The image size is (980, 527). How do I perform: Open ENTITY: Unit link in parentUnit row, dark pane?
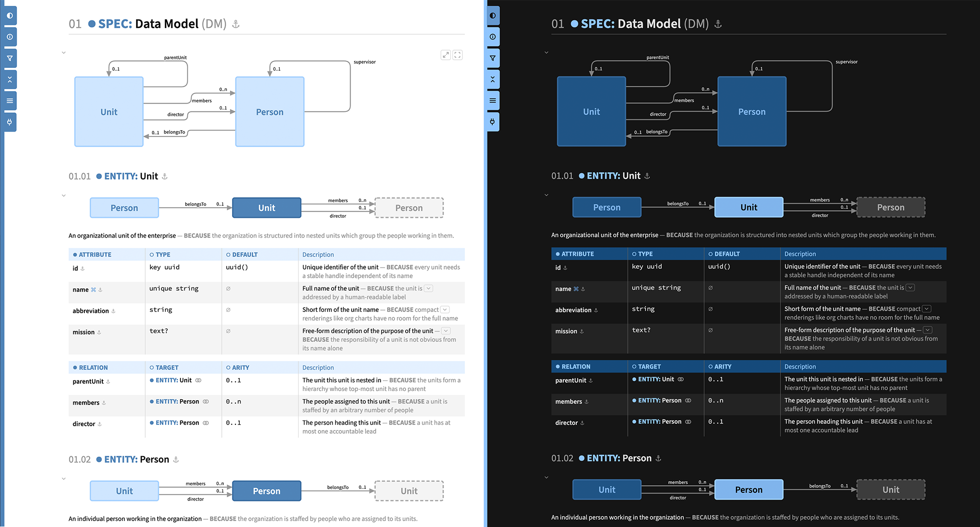653,379
